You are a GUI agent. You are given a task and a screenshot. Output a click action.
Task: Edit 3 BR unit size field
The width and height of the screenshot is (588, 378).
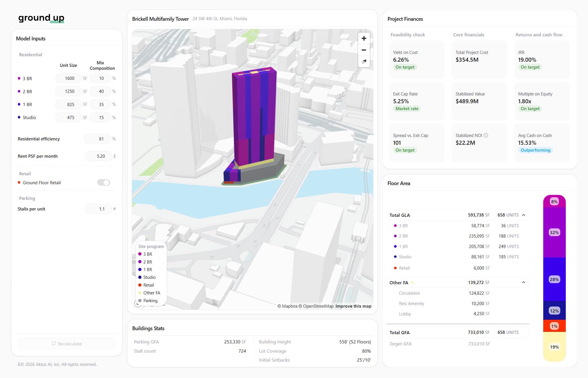(69, 78)
